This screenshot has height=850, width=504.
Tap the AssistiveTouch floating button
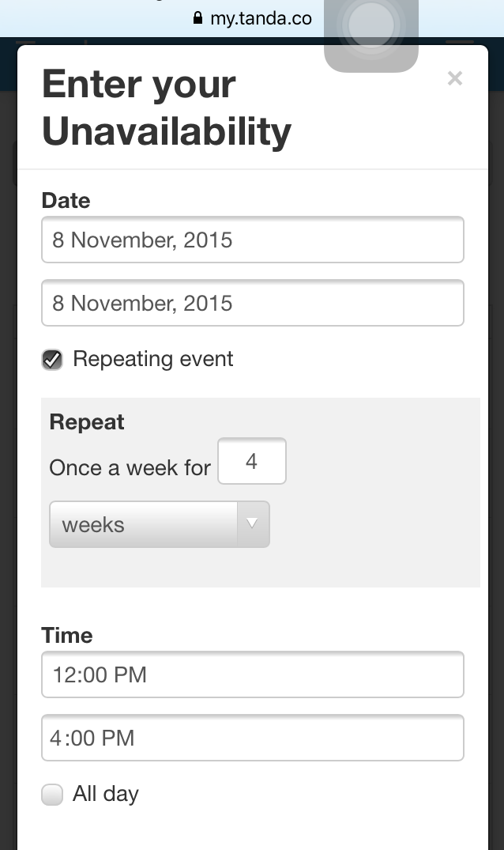point(370,25)
